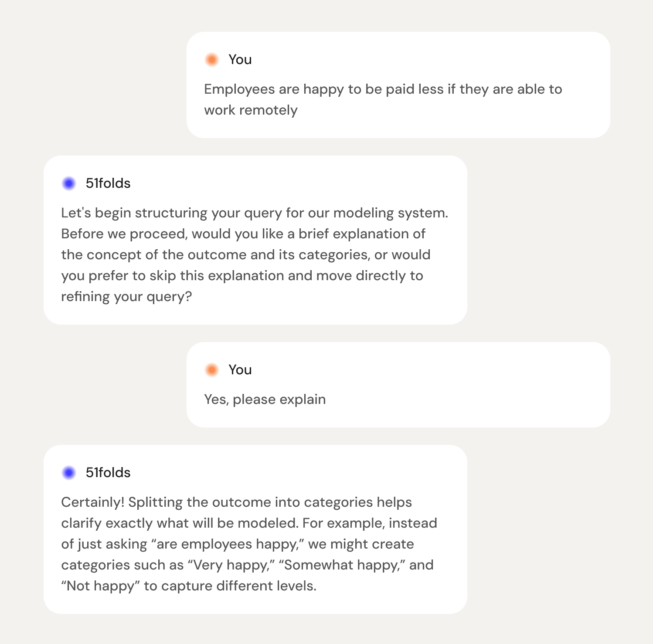Click the blue 51folds avatar above "Certainly! Splitting" reply

69,473
